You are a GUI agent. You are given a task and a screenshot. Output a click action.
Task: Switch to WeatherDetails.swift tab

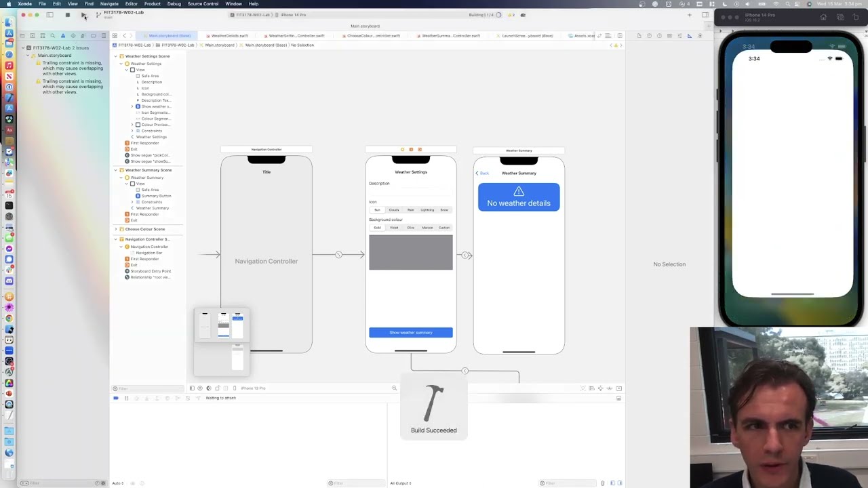pyautogui.click(x=229, y=35)
